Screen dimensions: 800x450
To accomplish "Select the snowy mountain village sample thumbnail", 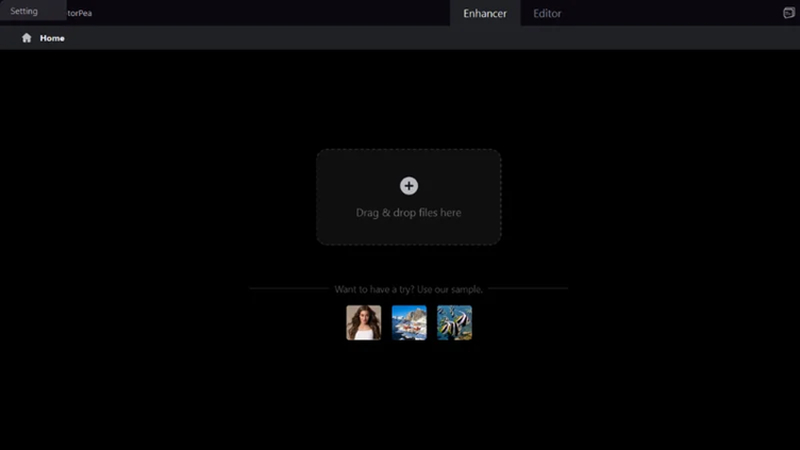I will (409, 322).
